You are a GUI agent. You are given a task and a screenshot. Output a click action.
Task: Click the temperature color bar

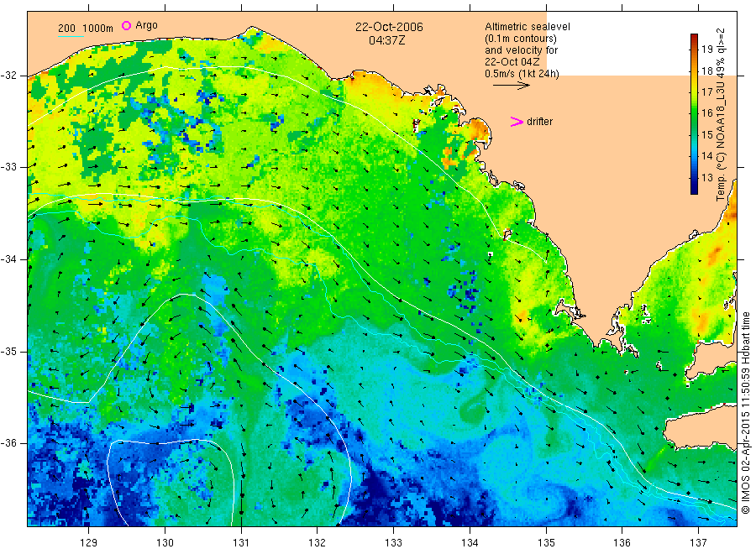[x=694, y=114]
